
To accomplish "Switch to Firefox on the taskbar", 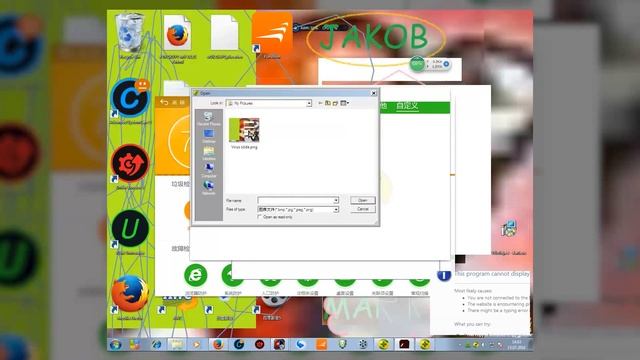I will pyautogui.click(x=218, y=344).
